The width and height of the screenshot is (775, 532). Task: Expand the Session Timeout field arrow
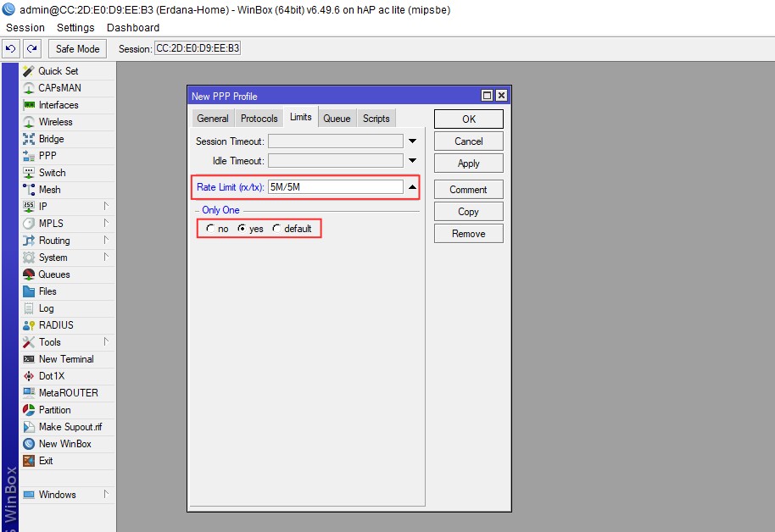coord(413,141)
